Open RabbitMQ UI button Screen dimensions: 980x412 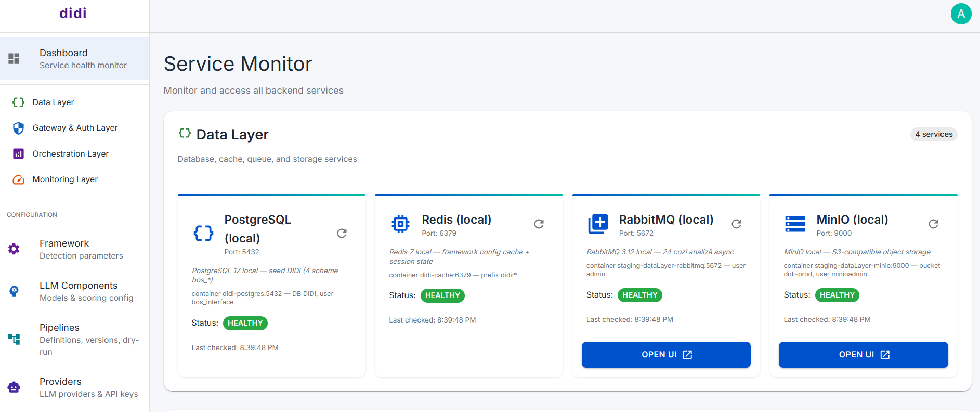[x=666, y=355]
